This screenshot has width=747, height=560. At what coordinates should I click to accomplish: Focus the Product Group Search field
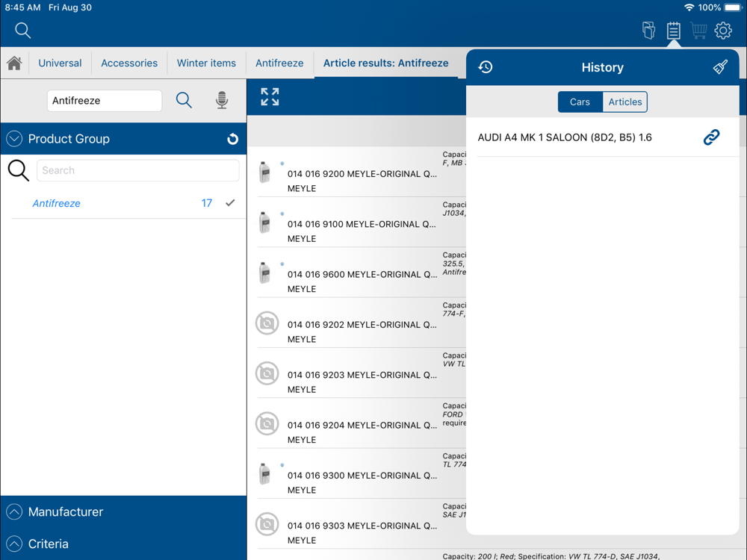[137, 170]
